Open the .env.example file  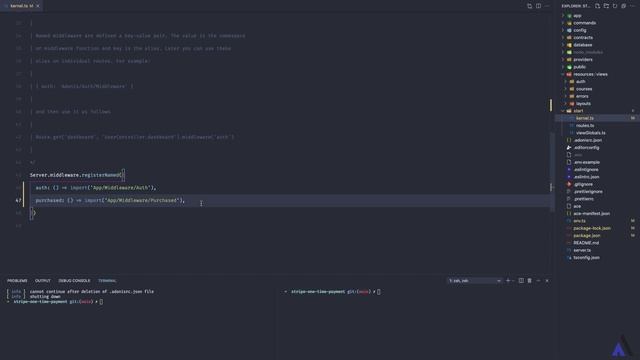point(586,162)
